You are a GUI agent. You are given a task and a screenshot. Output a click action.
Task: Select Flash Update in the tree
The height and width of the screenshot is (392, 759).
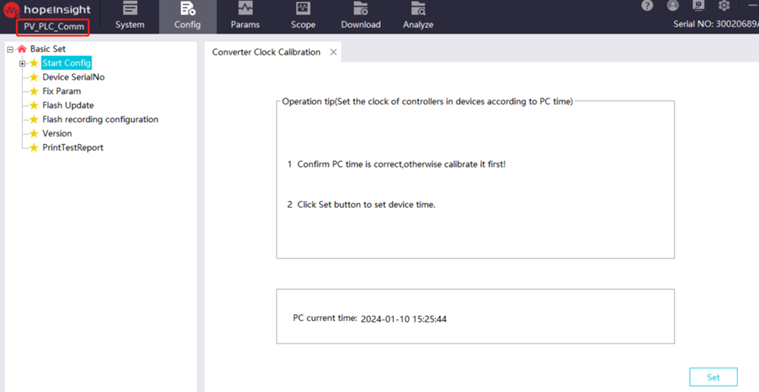68,105
